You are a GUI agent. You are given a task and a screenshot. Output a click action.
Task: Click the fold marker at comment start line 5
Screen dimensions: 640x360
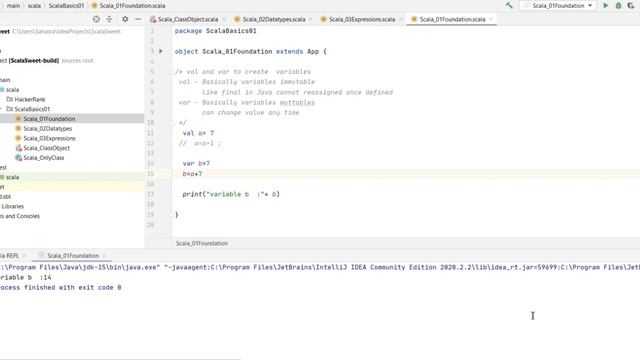(x=172, y=72)
